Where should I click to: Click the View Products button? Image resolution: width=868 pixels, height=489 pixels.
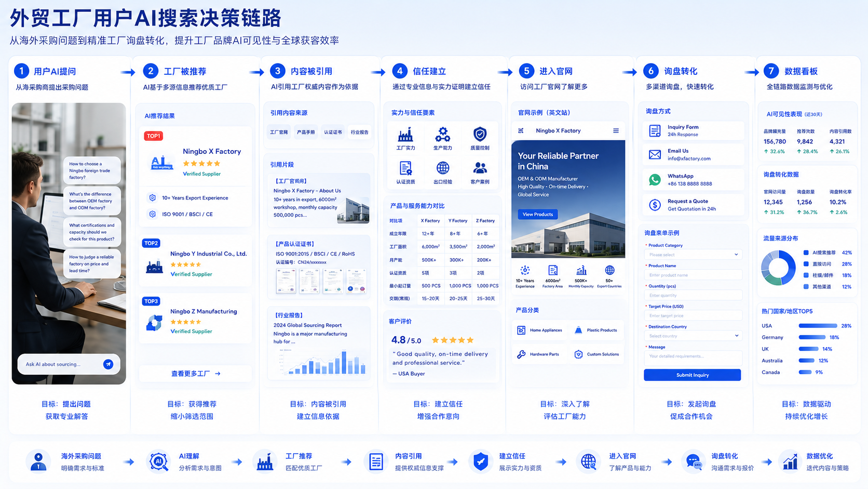[x=537, y=215]
